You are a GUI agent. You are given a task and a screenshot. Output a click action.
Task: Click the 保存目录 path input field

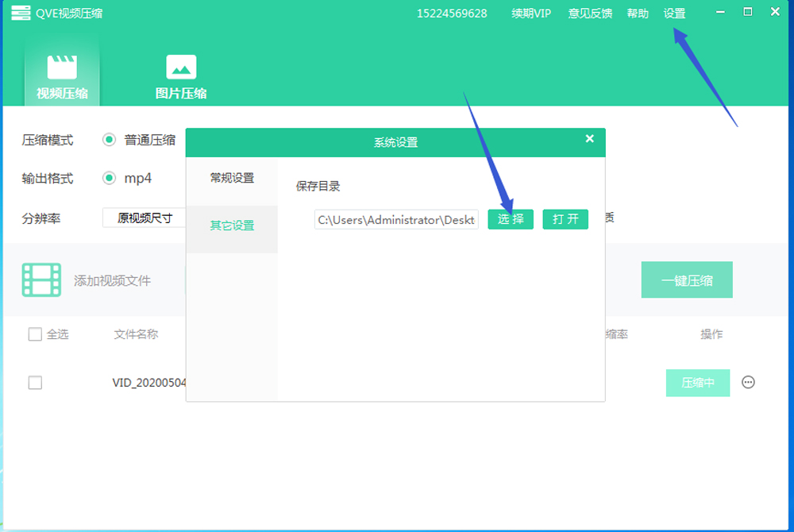click(396, 220)
